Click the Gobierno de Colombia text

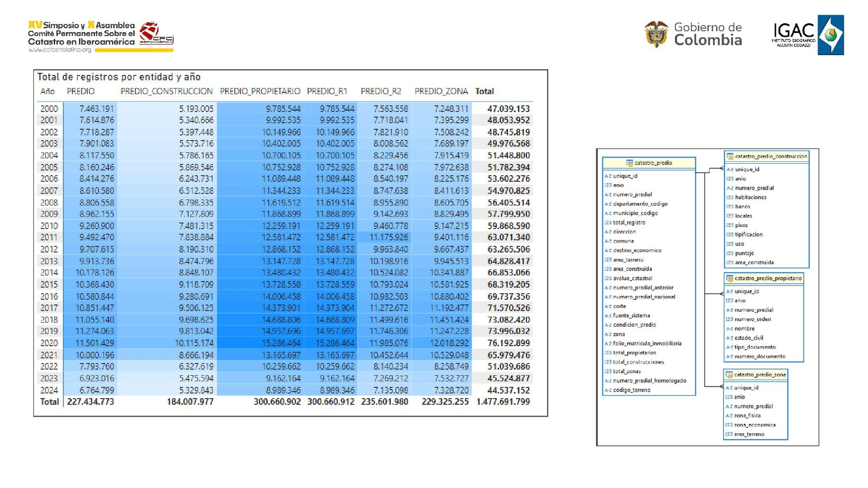(x=708, y=34)
